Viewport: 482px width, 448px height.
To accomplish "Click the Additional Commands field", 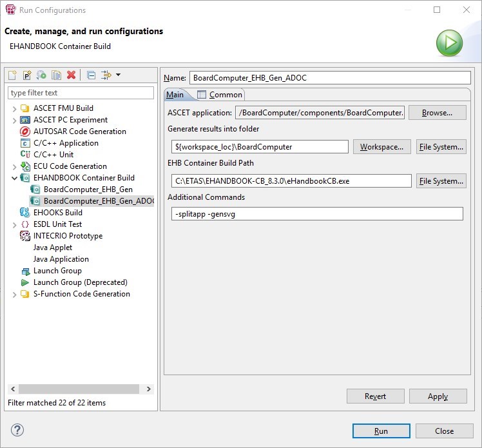I will 317,214.
